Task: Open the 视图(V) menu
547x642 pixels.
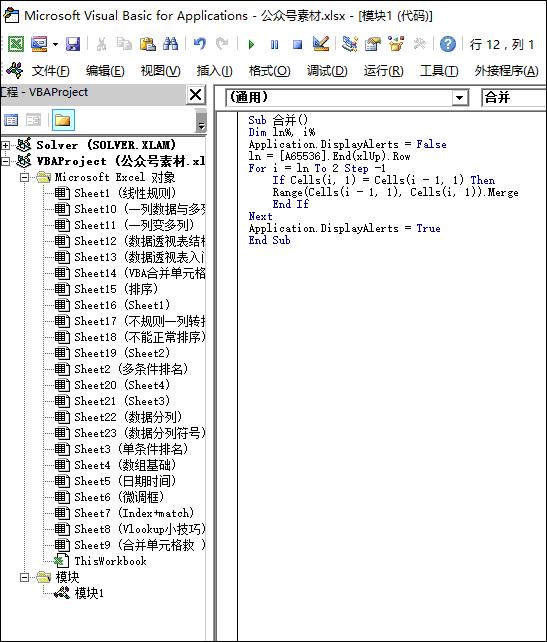Action: [160, 71]
